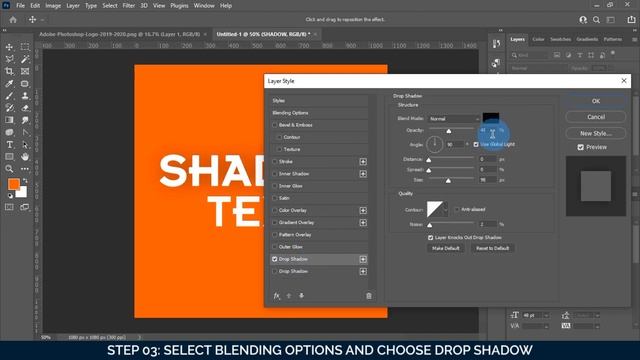Select the Hand tool

pos(25,157)
